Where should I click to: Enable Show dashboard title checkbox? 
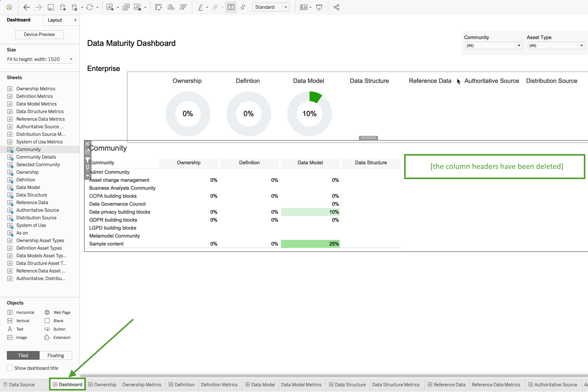(x=10, y=368)
